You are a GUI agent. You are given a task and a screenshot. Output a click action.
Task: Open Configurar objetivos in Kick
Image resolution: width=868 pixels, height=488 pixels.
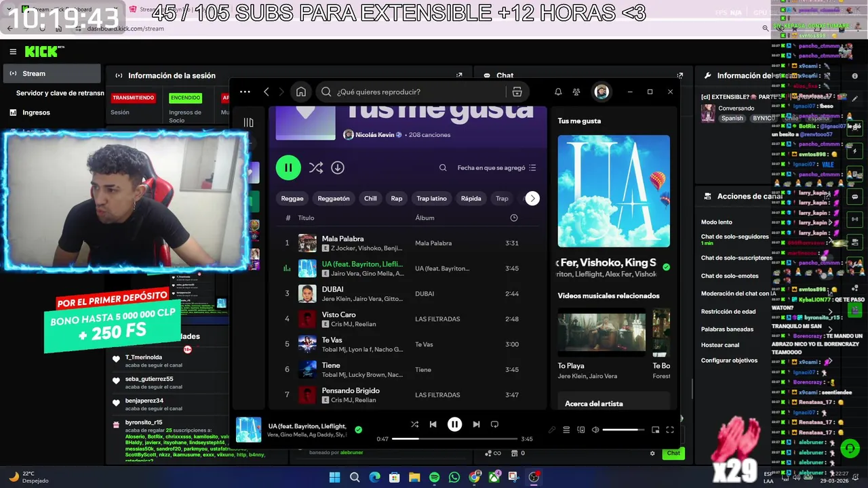point(729,361)
